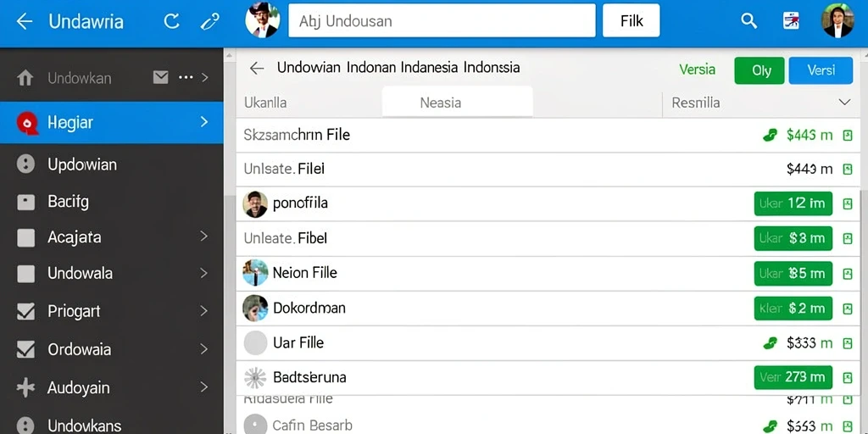
Task: Click the green Oly button
Action: (x=759, y=71)
